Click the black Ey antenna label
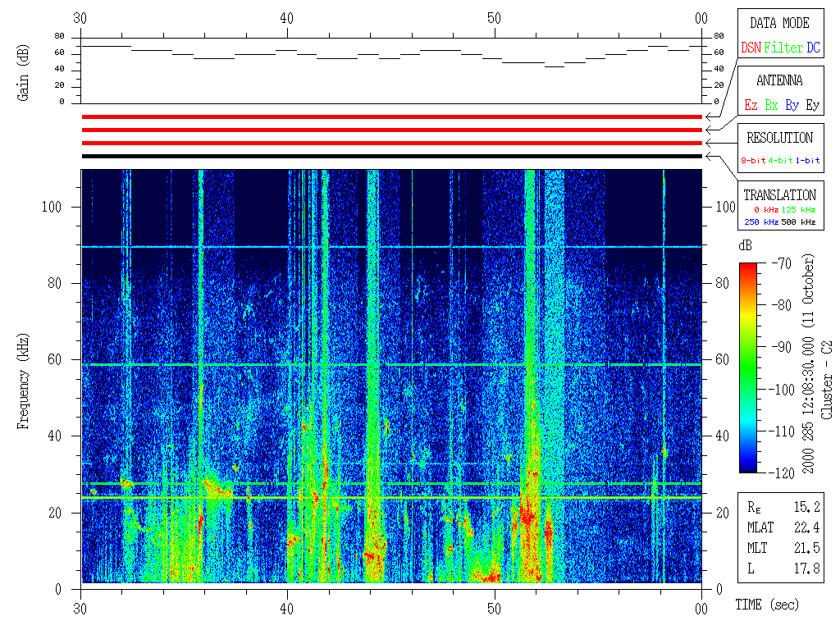The height and width of the screenshot is (630, 840). tap(812, 106)
